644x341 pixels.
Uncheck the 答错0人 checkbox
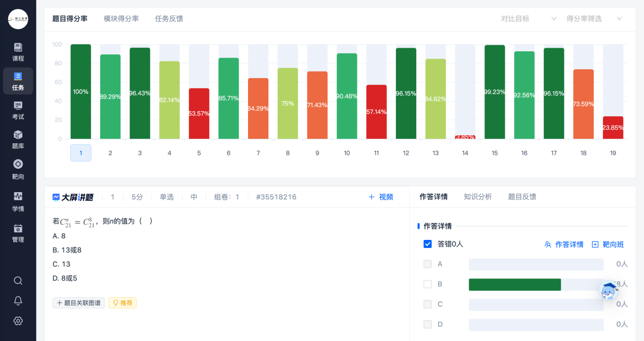tap(427, 244)
